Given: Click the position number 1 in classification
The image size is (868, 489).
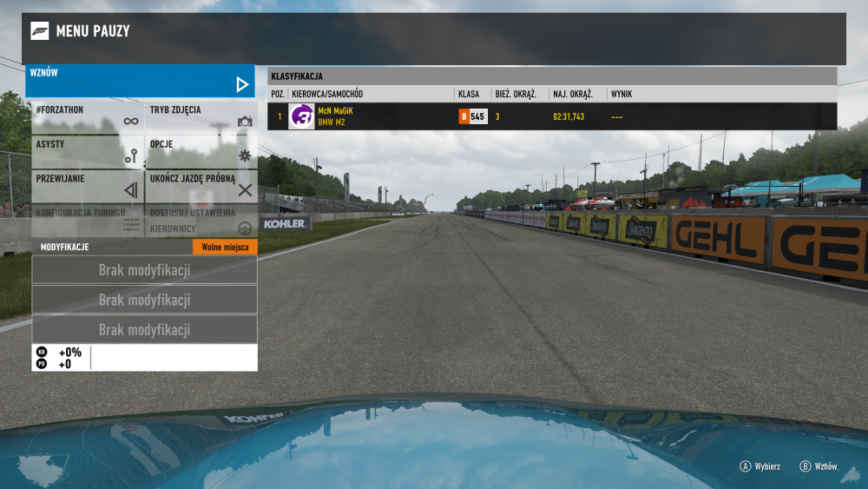Looking at the screenshot, I should [279, 117].
